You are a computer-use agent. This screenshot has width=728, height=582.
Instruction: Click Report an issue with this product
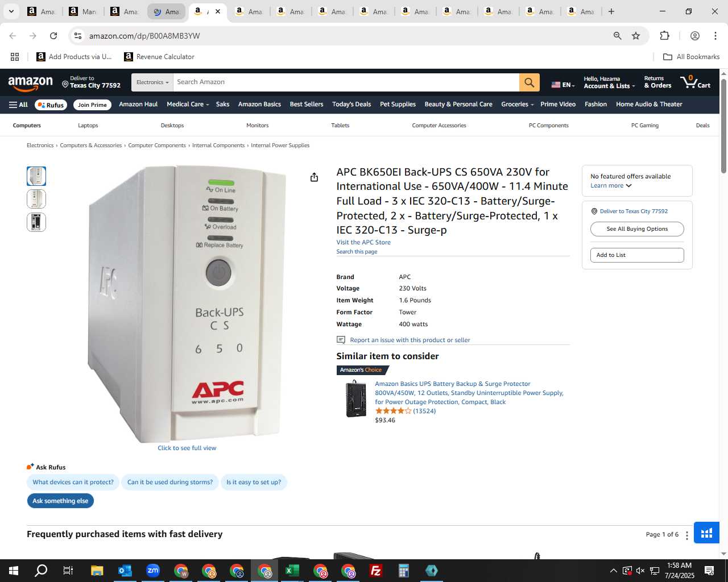410,340
